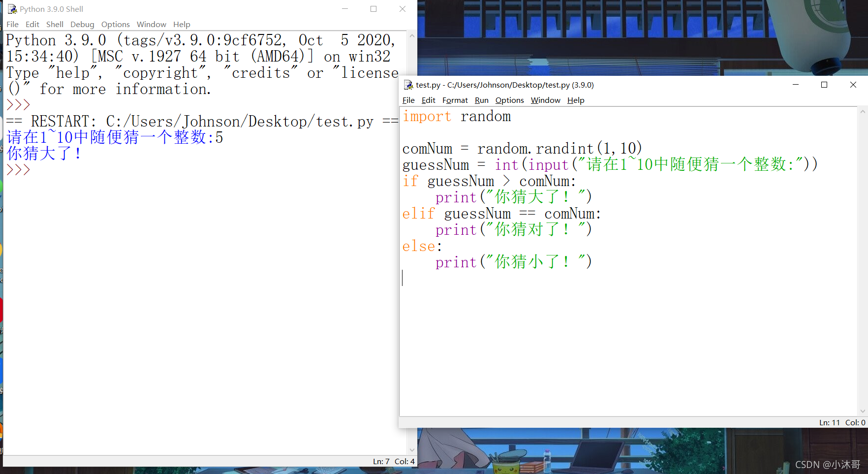Open Options menu in test.py editor
The image size is (868, 474).
[510, 100]
